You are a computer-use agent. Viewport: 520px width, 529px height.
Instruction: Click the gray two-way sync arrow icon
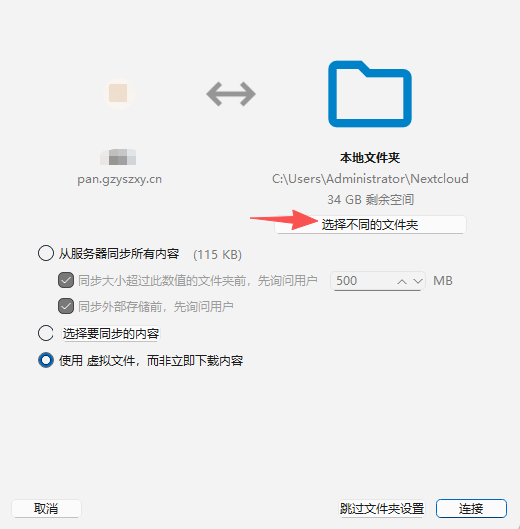point(231,94)
